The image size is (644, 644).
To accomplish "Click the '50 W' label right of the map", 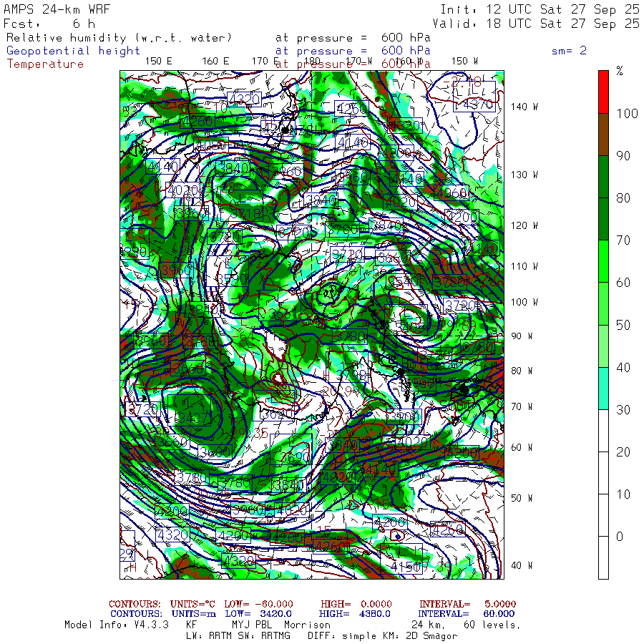I will (522, 498).
